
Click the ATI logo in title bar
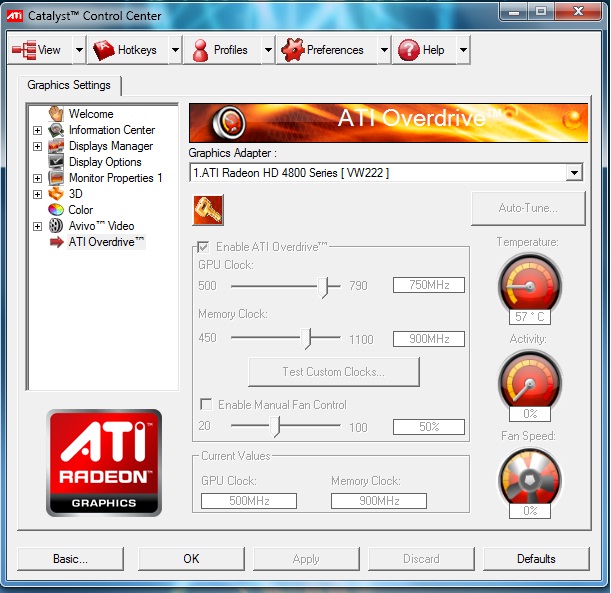pos(15,16)
